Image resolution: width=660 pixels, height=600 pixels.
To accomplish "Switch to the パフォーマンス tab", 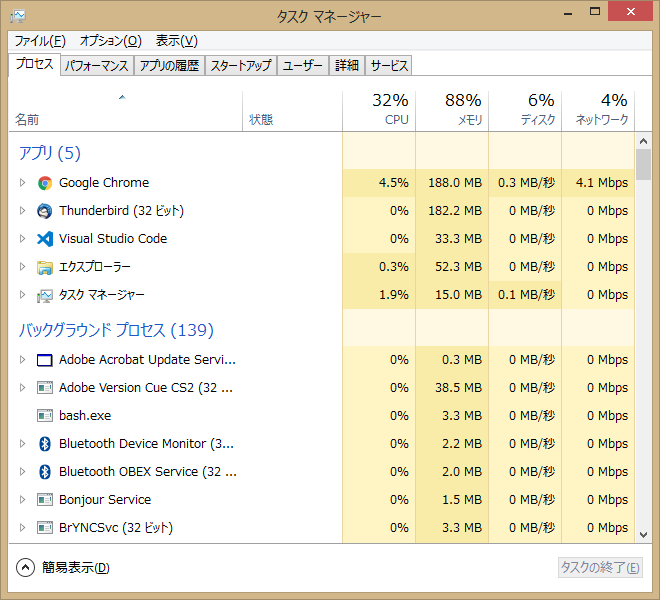I will (x=97, y=66).
